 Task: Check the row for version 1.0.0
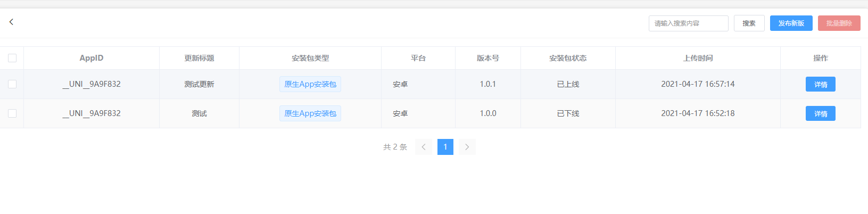click(x=12, y=113)
